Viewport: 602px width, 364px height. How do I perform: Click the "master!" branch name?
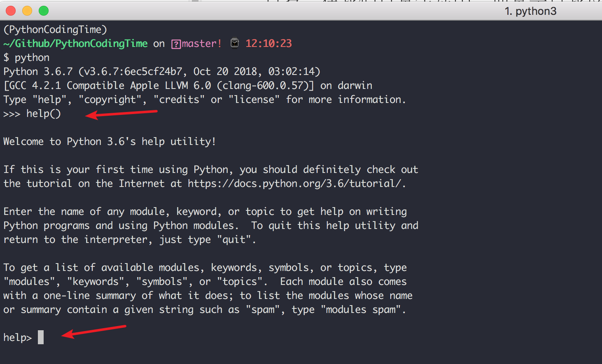coord(202,44)
